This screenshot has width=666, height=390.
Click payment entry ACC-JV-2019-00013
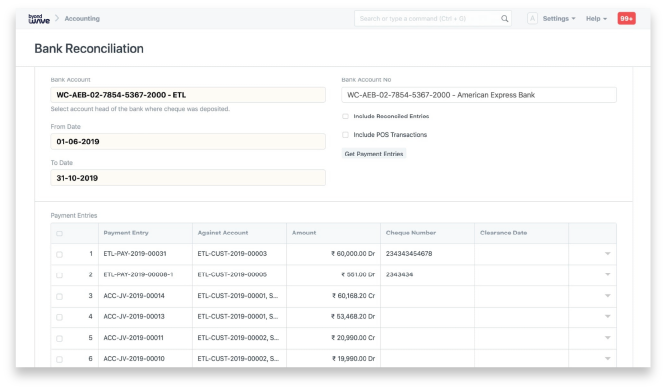[134, 317]
